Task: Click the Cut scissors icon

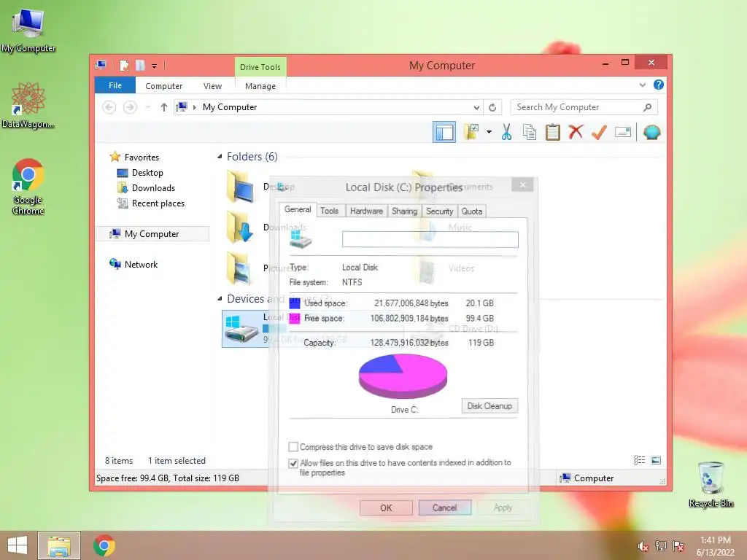Action: coord(506,132)
